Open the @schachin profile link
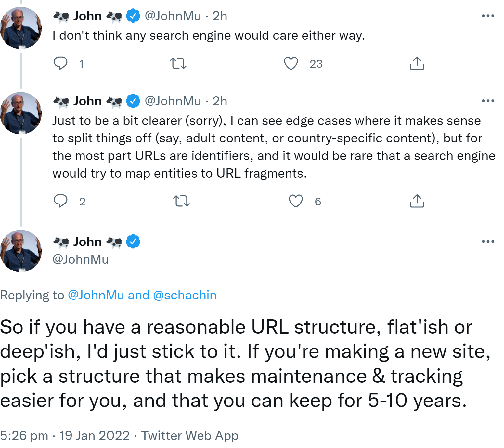 pos(185,295)
